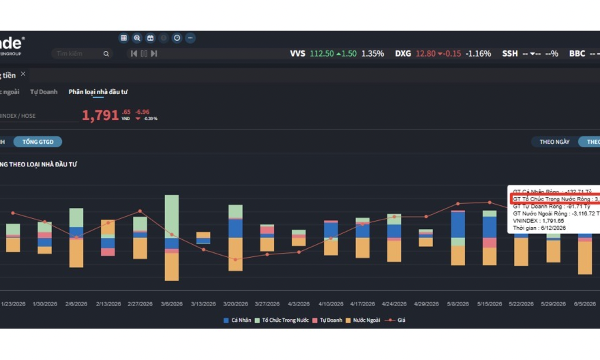Click the small bar for 3/13/2026
The height and width of the screenshot is (360, 600).
[x=203, y=238]
